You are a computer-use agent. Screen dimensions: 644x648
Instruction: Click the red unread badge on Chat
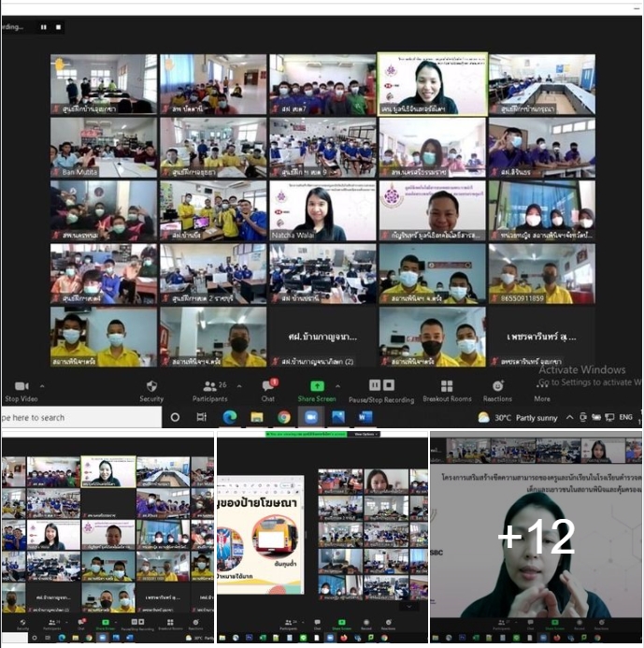click(x=275, y=382)
